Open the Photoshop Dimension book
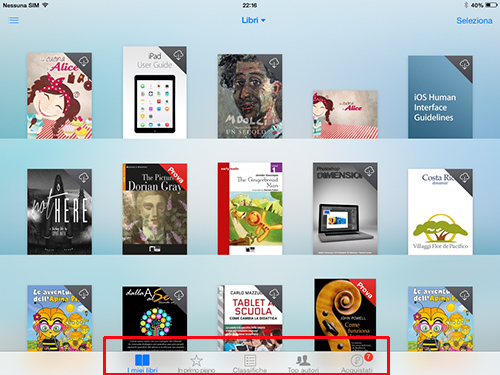The height and width of the screenshot is (375, 500). [345, 209]
